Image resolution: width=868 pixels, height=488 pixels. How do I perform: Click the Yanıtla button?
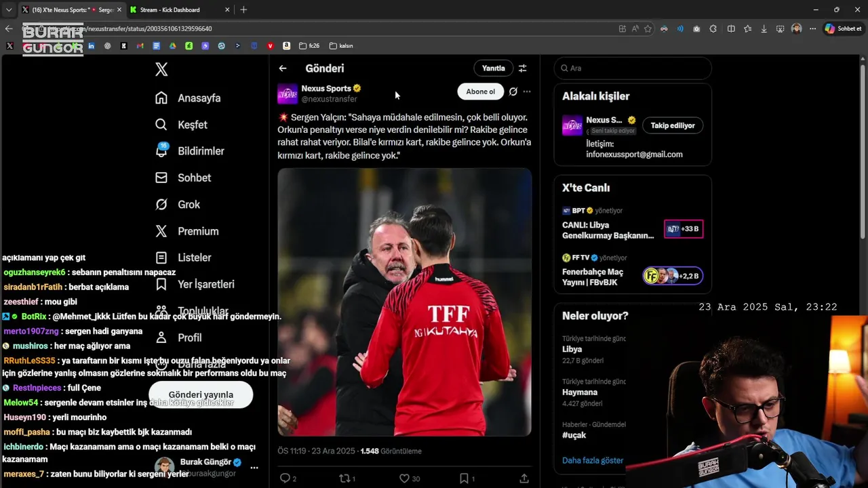pos(493,68)
